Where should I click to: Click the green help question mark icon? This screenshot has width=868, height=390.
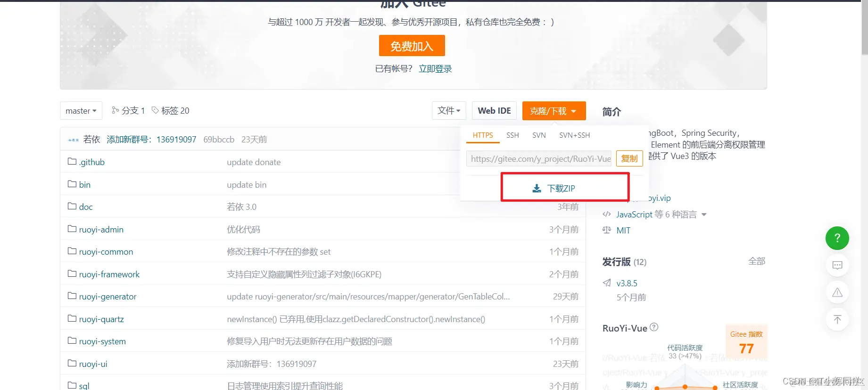point(837,238)
